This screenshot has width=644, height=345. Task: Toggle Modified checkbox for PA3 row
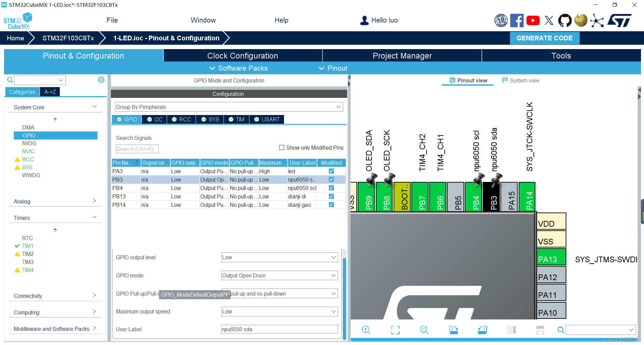click(331, 171)
